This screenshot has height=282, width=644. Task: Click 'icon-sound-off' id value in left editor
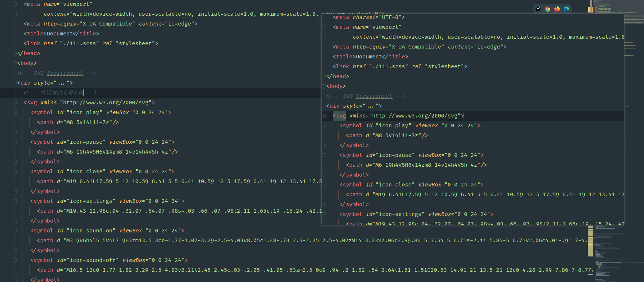coord(93,260)
